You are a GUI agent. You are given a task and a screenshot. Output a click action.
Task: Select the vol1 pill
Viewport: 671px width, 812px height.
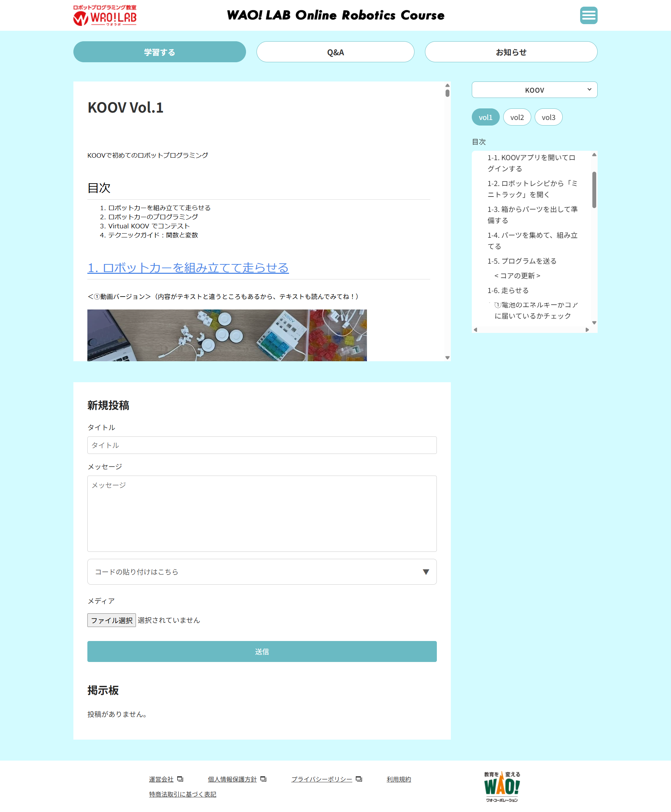coord(485,117)
